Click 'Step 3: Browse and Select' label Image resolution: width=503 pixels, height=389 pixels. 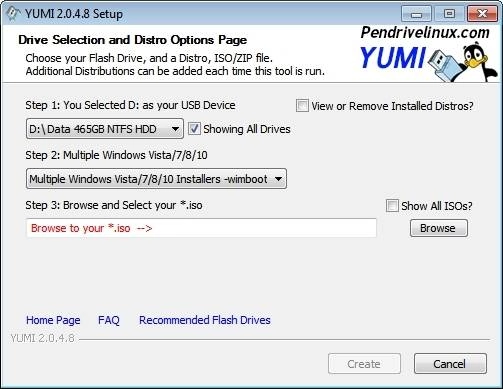click(114, 205)
